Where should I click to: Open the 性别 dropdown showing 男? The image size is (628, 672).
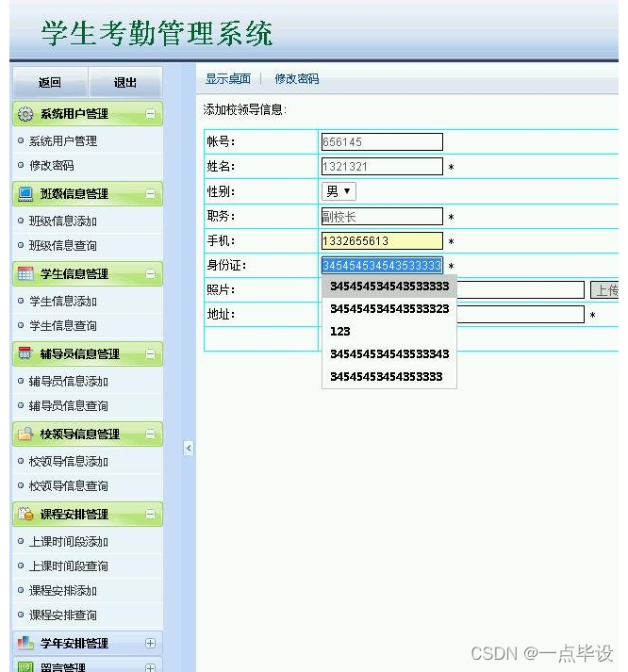339,191
